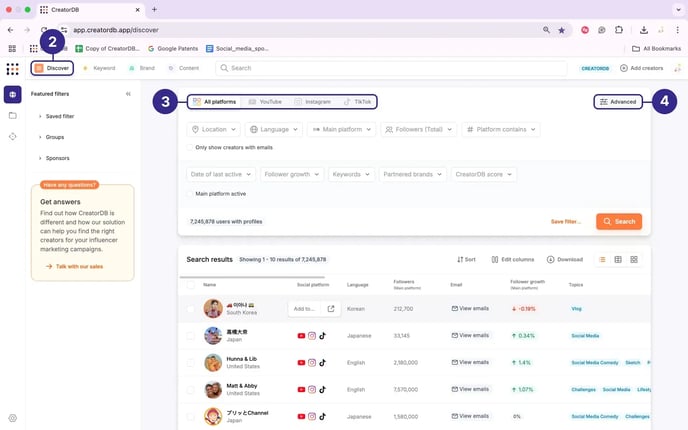The image size is (688, 430).
Task: Open the Followers (Total) dropdown
Action: (x=419, y=129)
